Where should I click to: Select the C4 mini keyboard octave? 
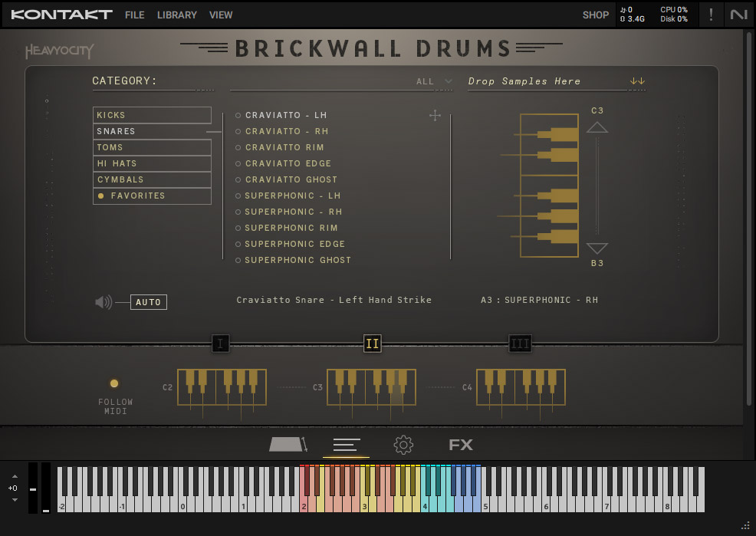[x=521, y=387]
